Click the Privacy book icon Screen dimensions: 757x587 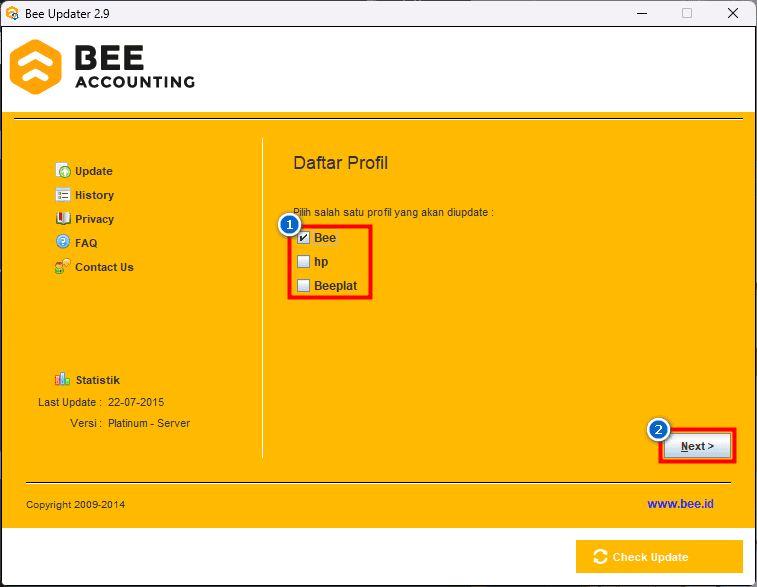[63, 218]
